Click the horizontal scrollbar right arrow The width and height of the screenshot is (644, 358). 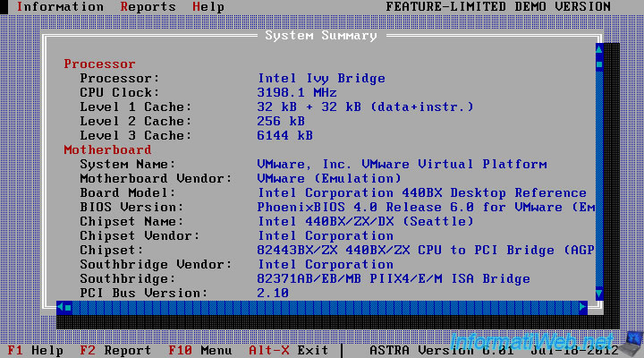pos(583,307)
